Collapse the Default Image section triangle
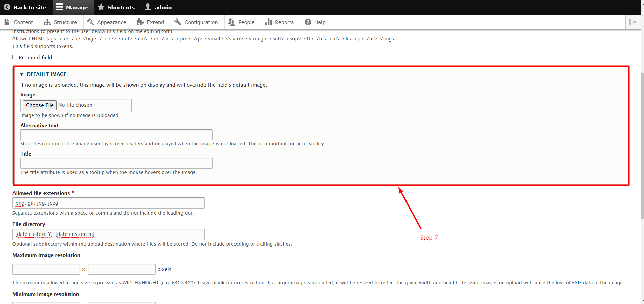The image size is (644, 304). point(22,74)
